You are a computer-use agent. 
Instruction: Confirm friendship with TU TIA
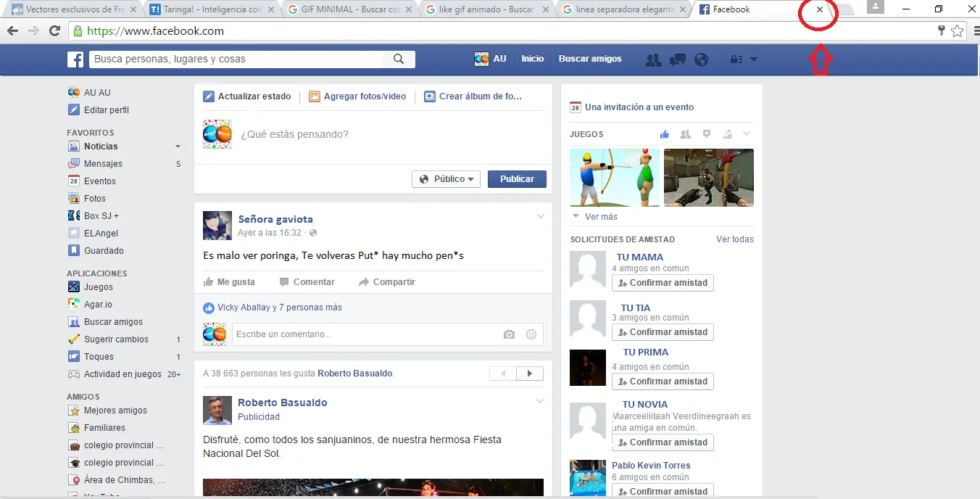click(x=663, y=332)
